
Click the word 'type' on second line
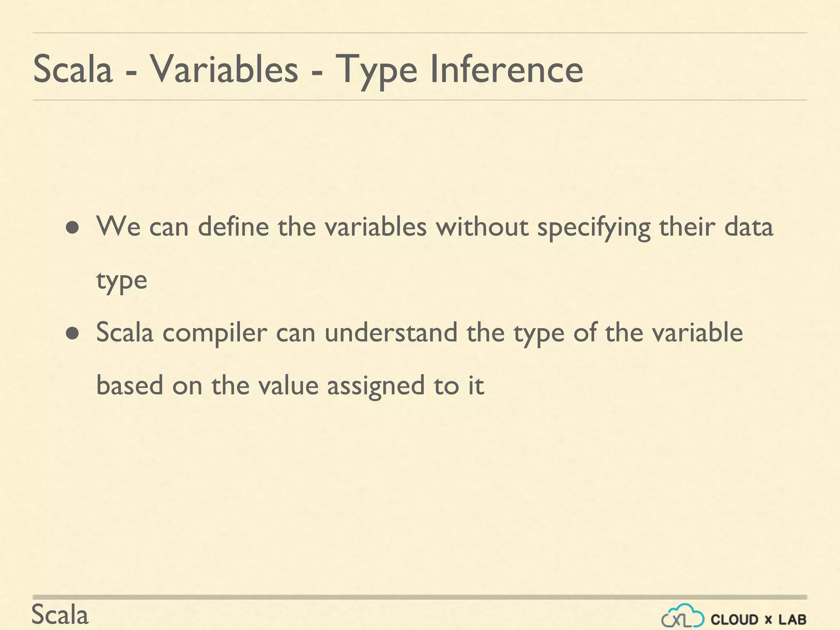121,281
